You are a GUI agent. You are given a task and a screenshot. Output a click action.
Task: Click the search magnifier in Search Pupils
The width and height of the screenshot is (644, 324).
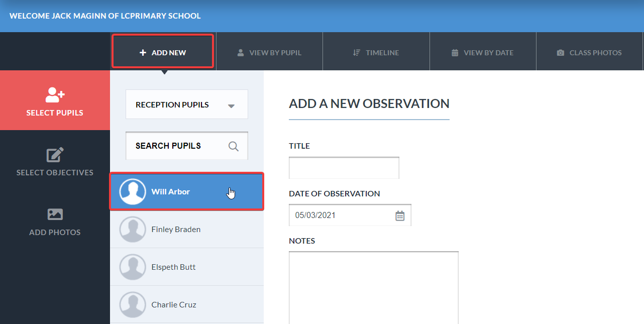[233, 146]
